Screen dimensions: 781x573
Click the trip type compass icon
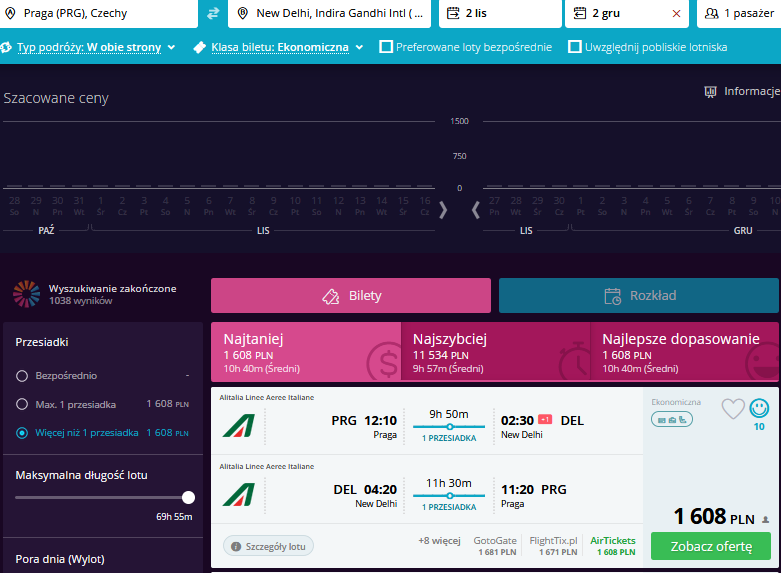[x=6, y=47]
